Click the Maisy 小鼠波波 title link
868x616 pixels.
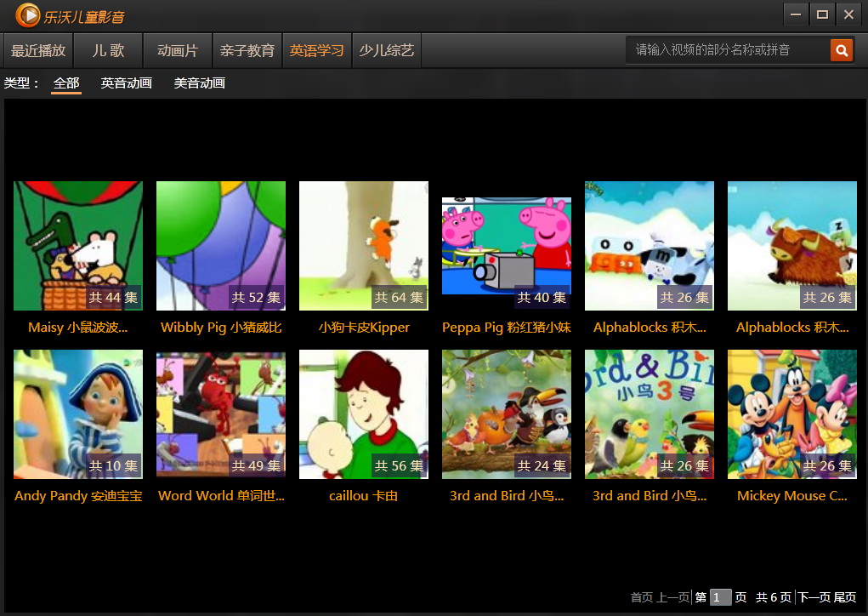[78, 328]
